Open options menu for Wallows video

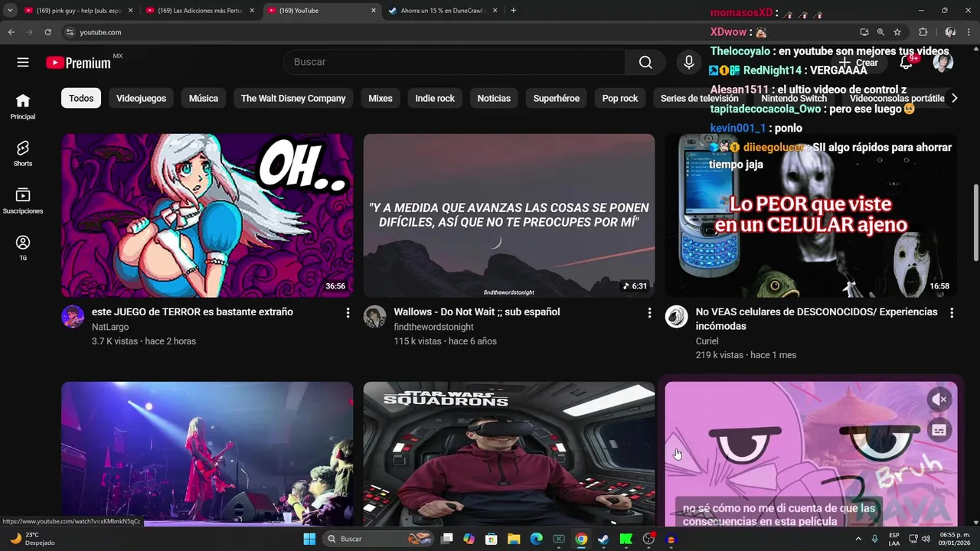click(x=649, y=313)
